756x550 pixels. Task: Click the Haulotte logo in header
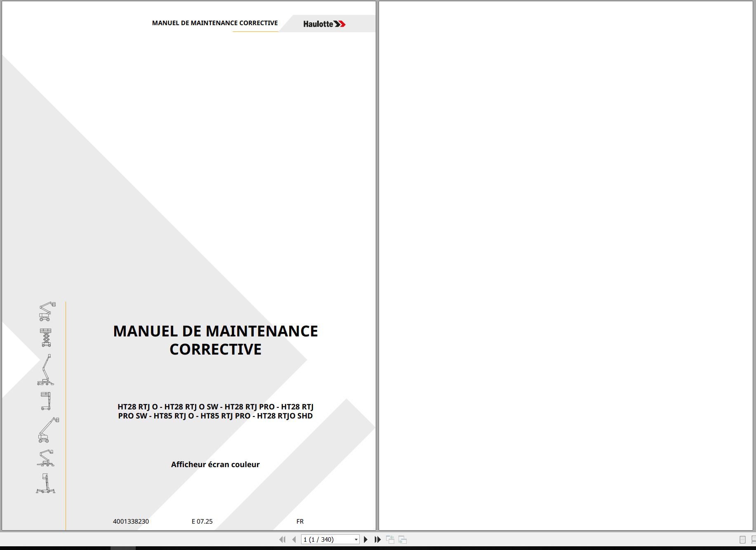(325, 24)
